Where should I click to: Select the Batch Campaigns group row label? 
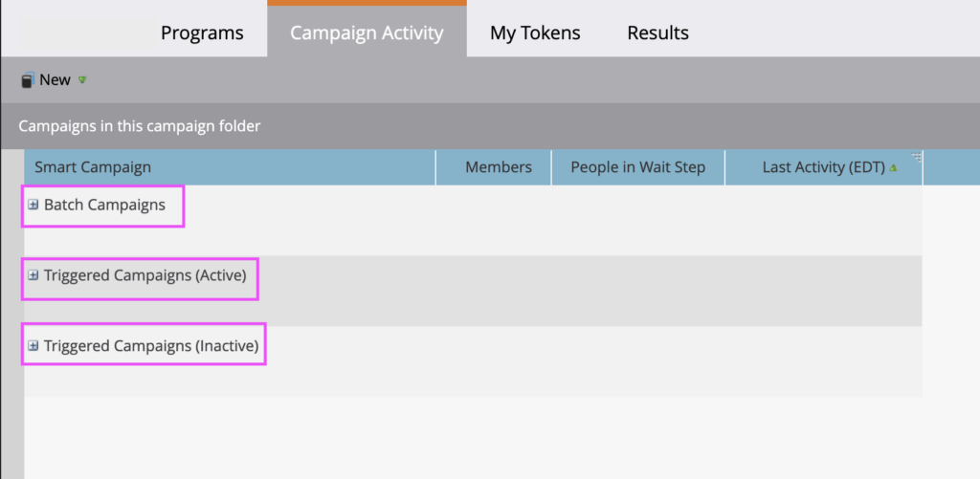pos(104,205)
